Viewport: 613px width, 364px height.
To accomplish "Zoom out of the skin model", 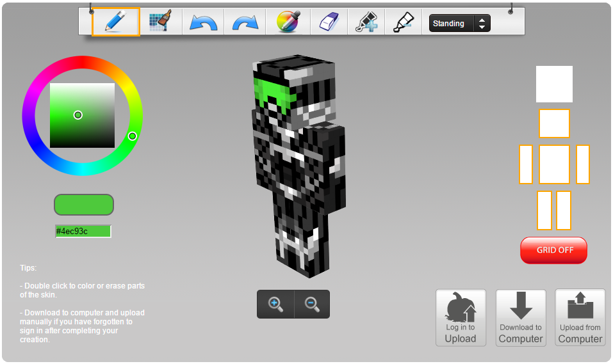I will (312, 305).
